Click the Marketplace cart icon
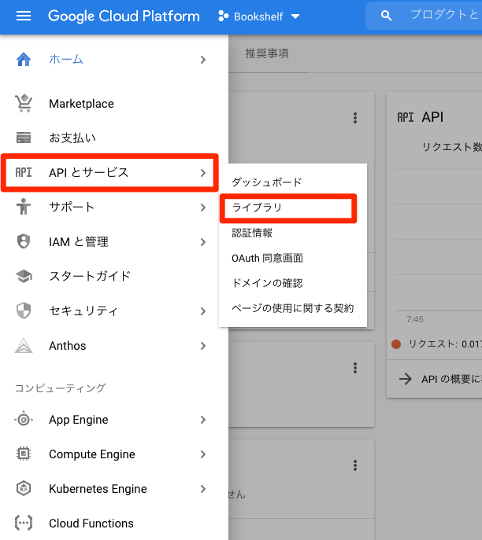The width and height of the screenshot is (482, 540). 23,103
